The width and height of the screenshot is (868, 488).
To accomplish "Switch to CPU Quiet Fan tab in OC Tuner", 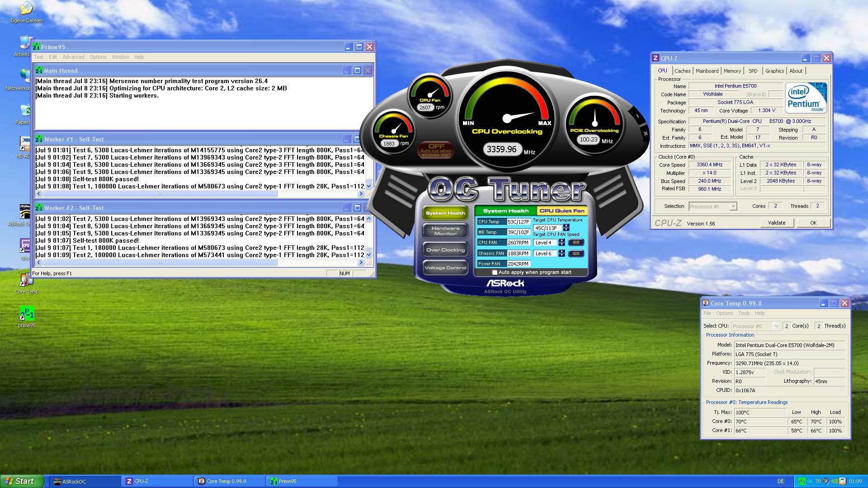I will pos(562,211).
